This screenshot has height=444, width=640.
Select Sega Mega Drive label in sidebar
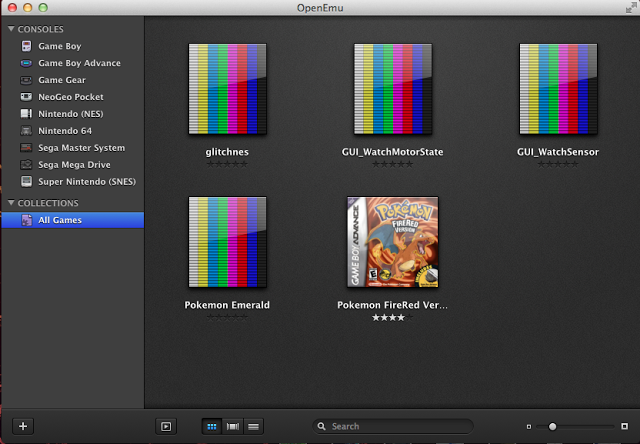pos(74,165)
